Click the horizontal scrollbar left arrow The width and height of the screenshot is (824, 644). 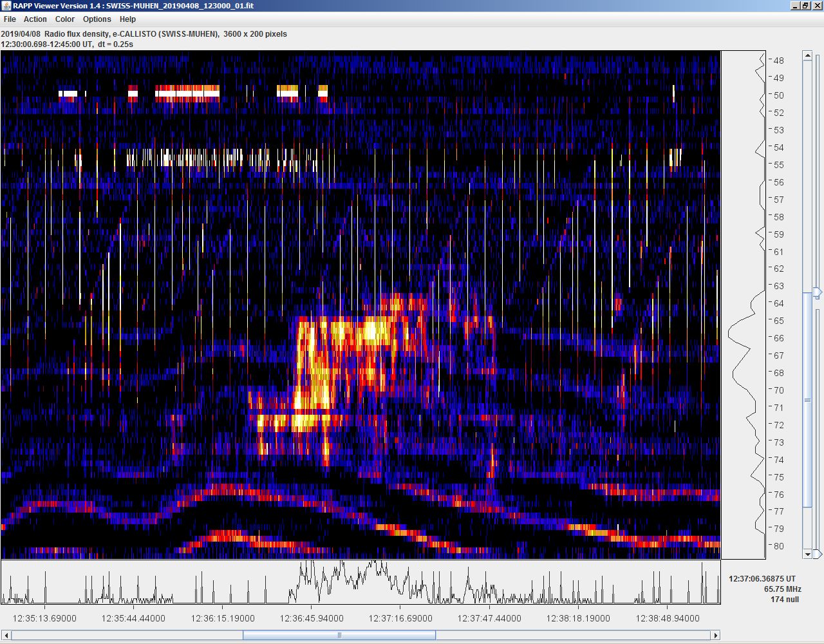(6, 635)
